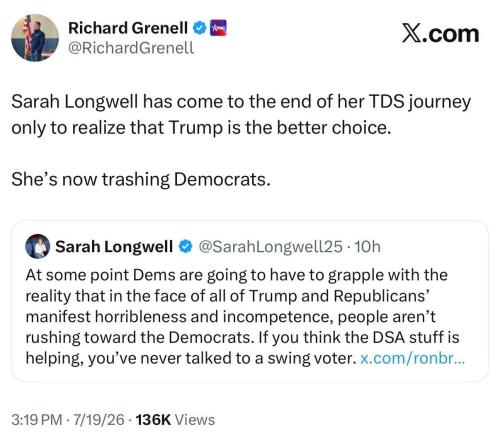The height and width of the screenshot is (446, 500).
Task: Click the main tweet's first paragraph
Action: point(241,115)
